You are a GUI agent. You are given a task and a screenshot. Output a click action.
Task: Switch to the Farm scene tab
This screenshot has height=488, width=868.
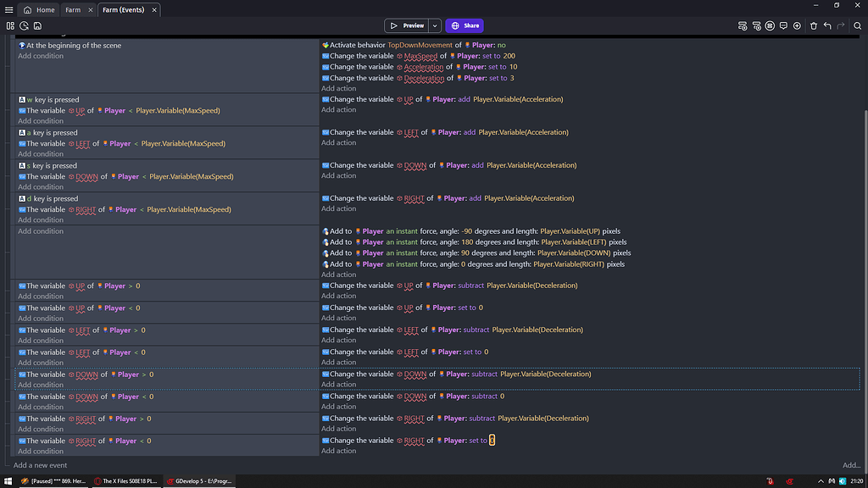72,9
